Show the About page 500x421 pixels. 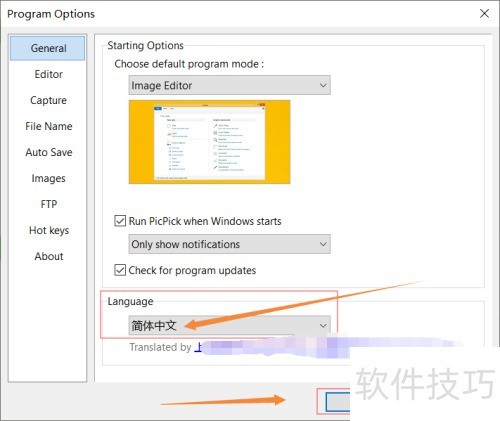pyautogui.click(x=49, y=256)
